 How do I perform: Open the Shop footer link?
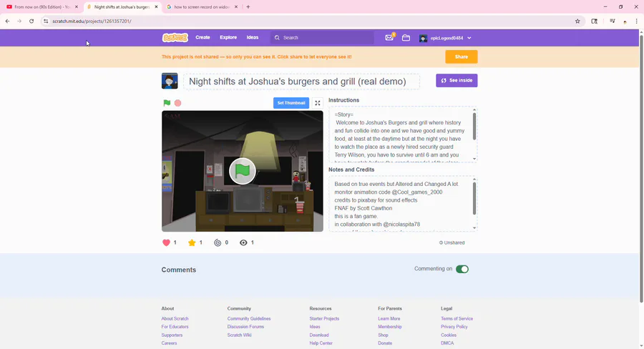point(384,335)
